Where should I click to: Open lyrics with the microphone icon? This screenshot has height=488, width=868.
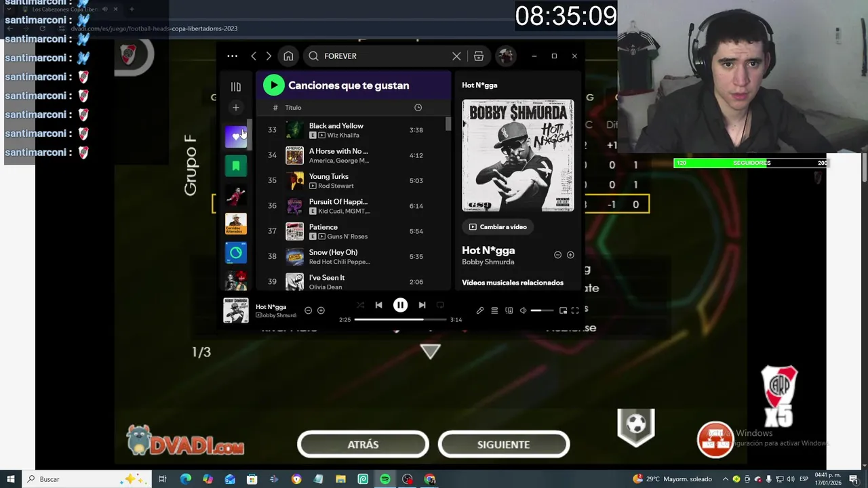click(479, 310)
